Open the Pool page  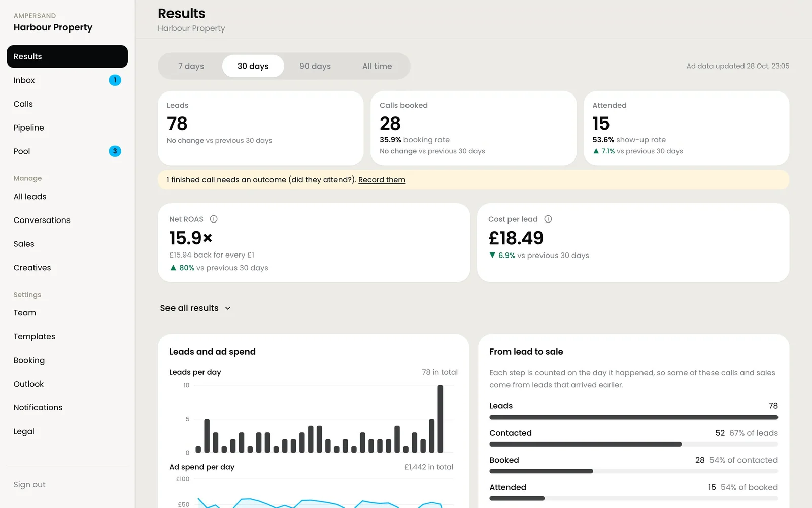coord(67,151)
